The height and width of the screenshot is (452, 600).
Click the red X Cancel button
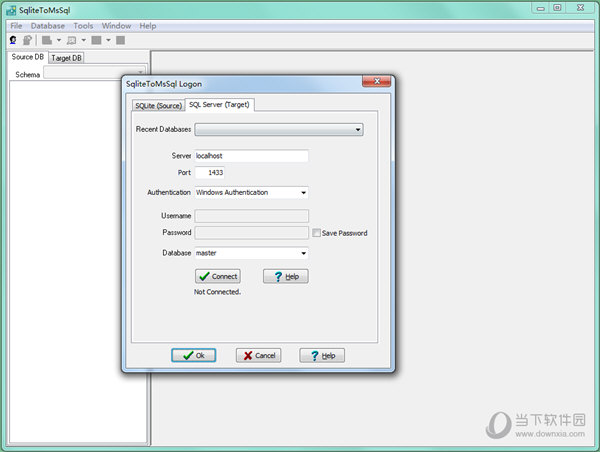pyautogui.click(x=259, y=356)
